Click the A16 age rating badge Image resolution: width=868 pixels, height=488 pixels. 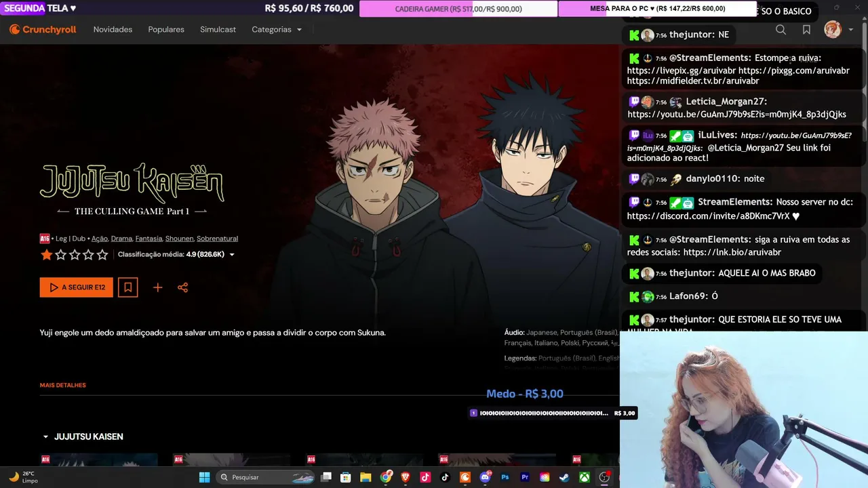coord(45,239)
